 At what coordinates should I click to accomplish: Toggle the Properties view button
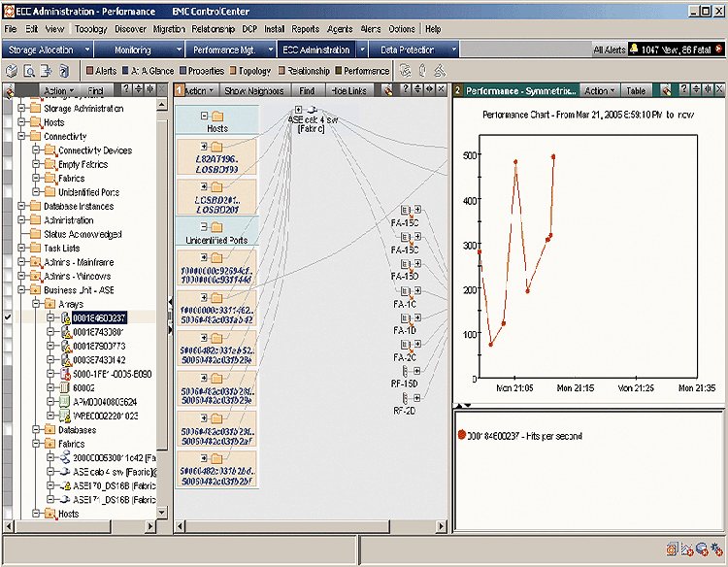(x=202, y=71)
